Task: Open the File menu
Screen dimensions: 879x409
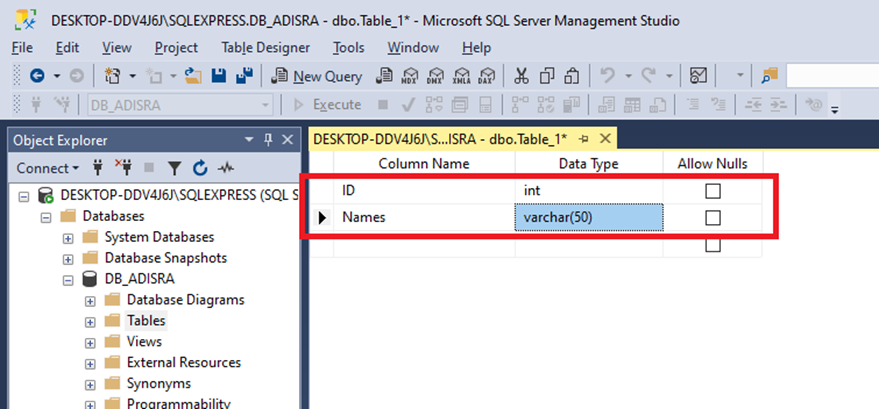Action: [x=22, y=48]
